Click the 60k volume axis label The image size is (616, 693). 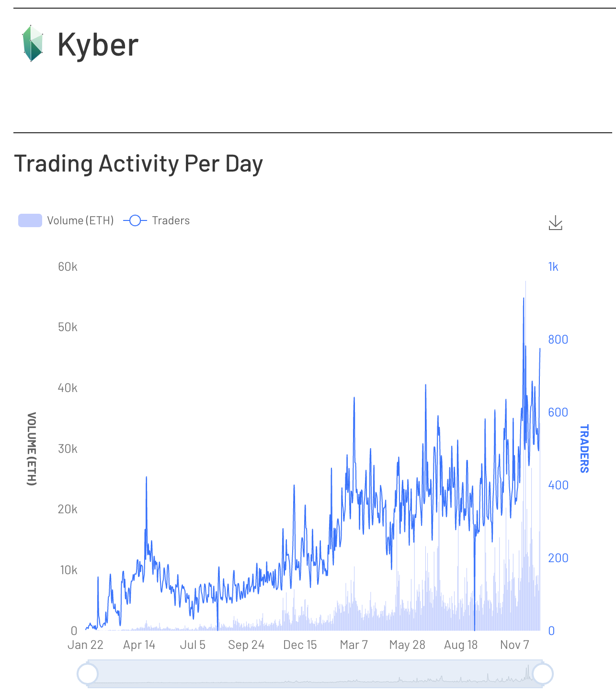click(x=68, y=267)
